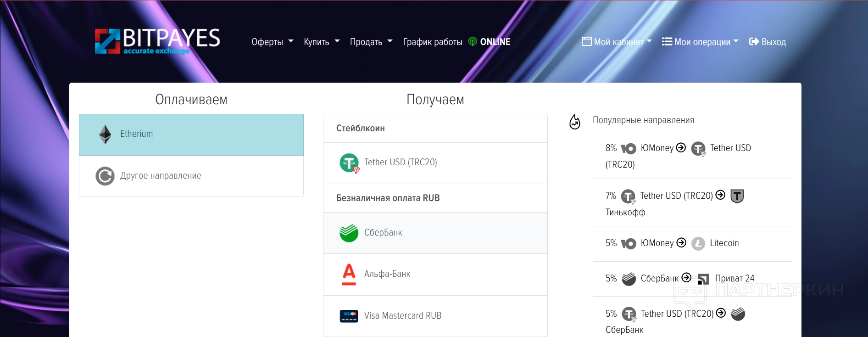
Task: Choose Другое направление option
Action: pyautogui.click(x=191, y=176)
